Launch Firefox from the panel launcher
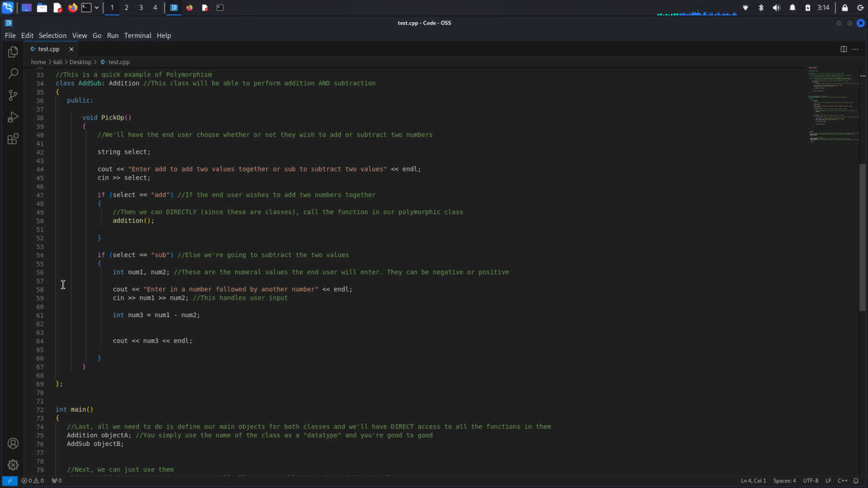This screenshot has width=868, height=488. pyautogui.click(x=72, y=8)
